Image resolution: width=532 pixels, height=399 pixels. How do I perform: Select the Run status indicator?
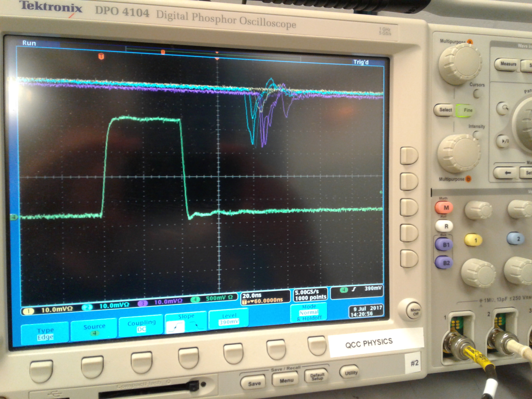point(29,43)
